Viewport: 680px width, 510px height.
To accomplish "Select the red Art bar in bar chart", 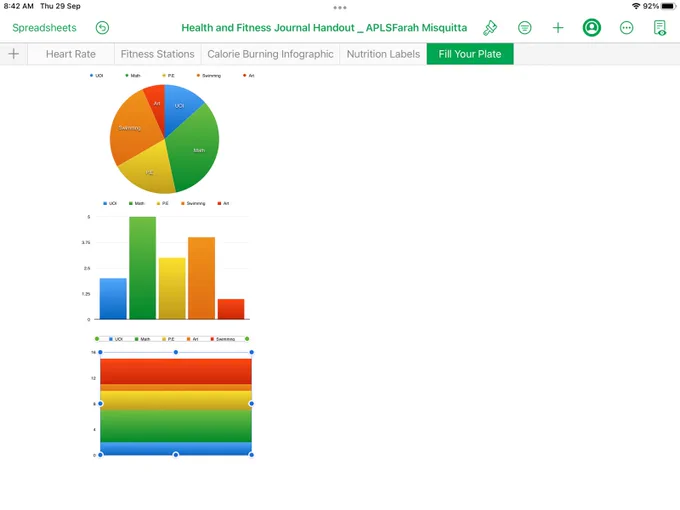I will click(x=231, y=309).
